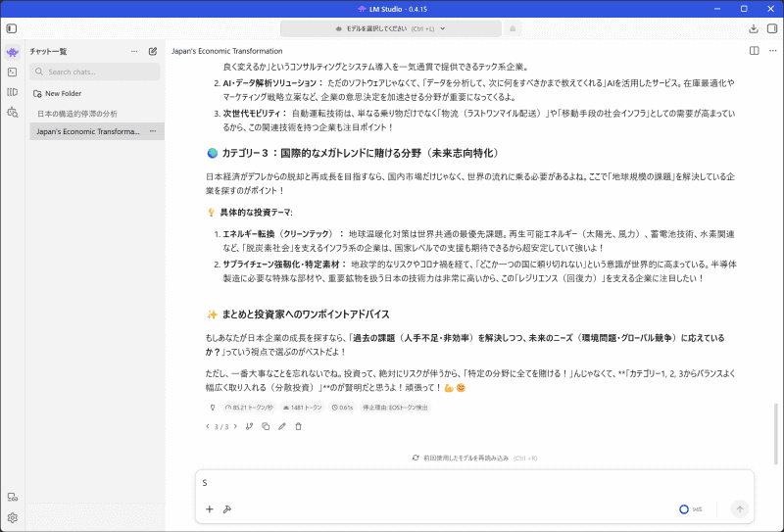Open the 日本の構造的停滞の分析 chat
Screen dimensions: 784x532
point(77,114)
